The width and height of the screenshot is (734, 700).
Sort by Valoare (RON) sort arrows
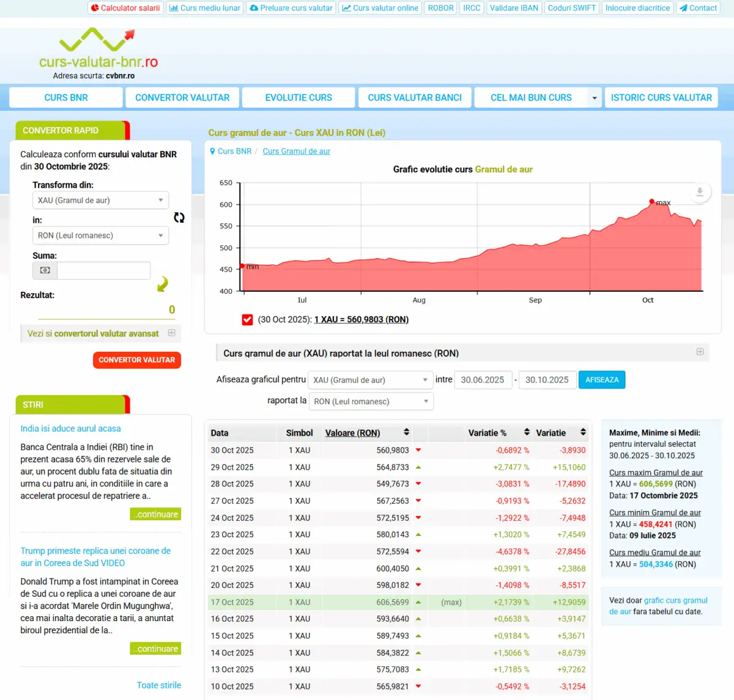point(406,432)
